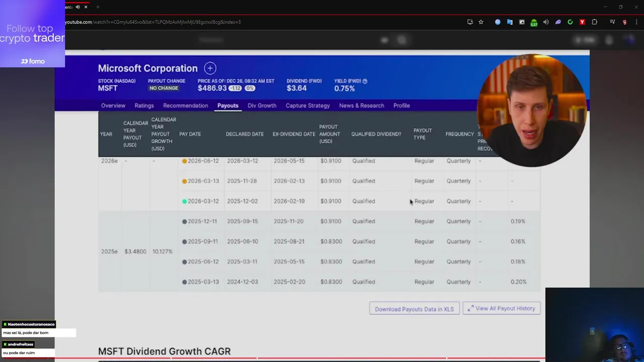Open the browser profile avatar
This screenshot has height=362, width=644.
point(625,22)
